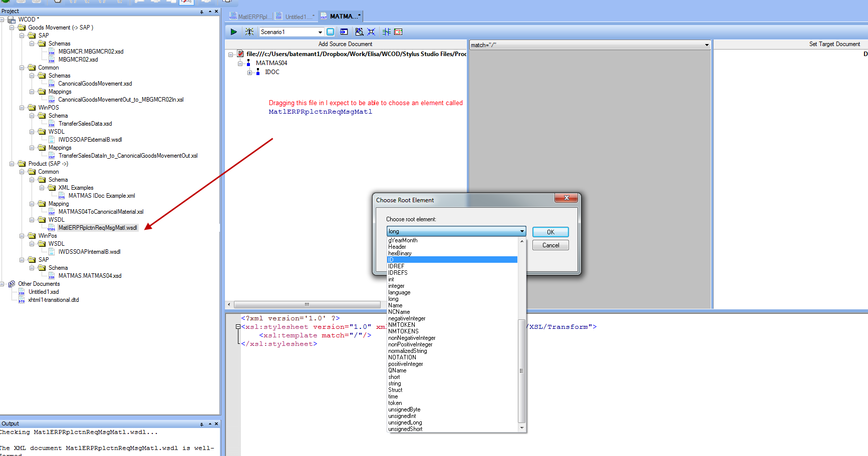Click the blue fit-to-view arrows icon
868x456 pixels.
pos(371,32)
